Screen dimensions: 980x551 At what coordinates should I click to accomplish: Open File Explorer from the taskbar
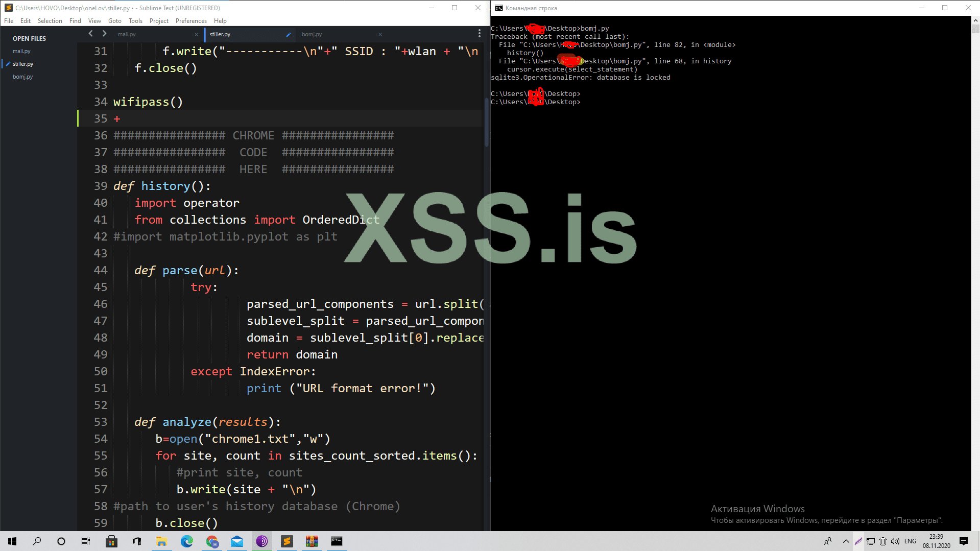(162, 541)
